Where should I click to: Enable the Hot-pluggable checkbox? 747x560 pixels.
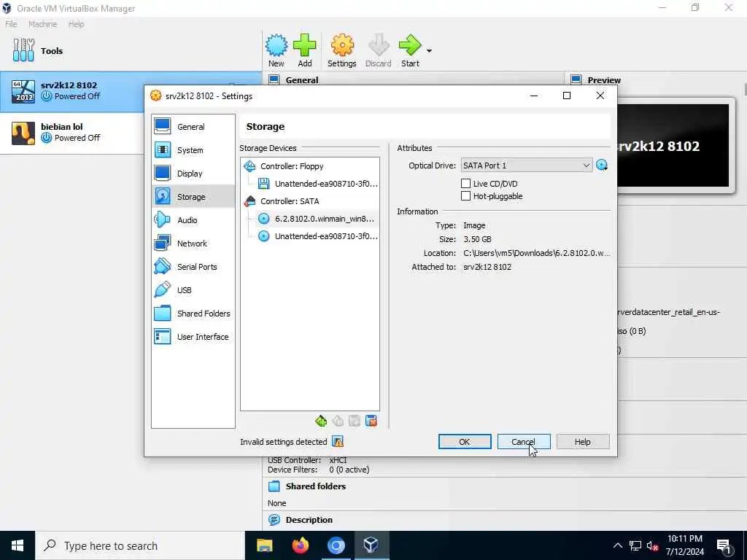tap(466, 195)
